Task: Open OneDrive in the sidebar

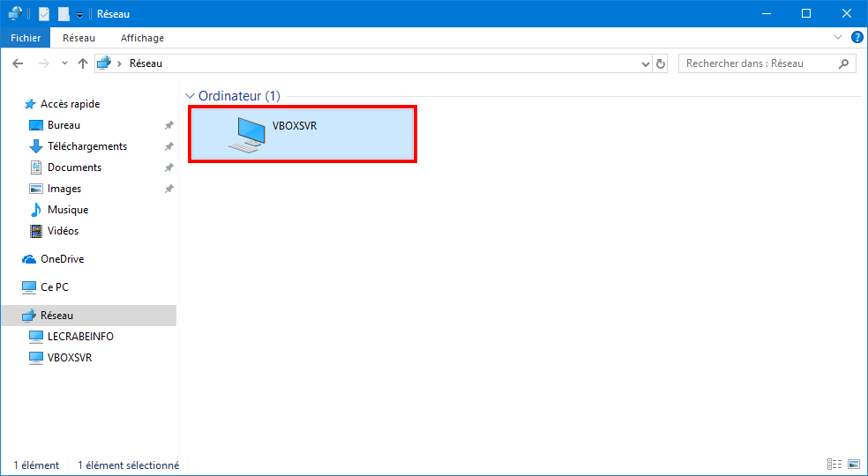Action: (62, 259)
